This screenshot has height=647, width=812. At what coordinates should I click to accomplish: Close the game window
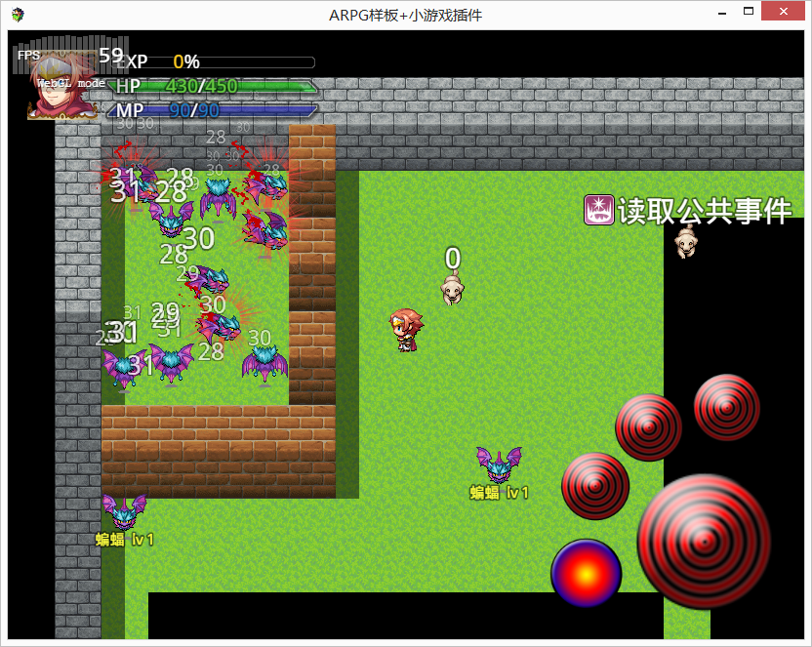click(x=783, y=11)
